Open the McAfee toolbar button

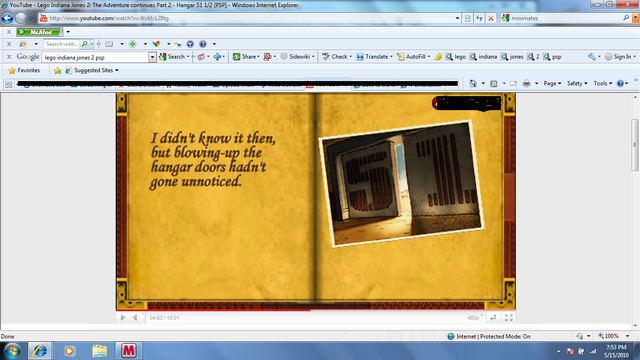[40, 32]
